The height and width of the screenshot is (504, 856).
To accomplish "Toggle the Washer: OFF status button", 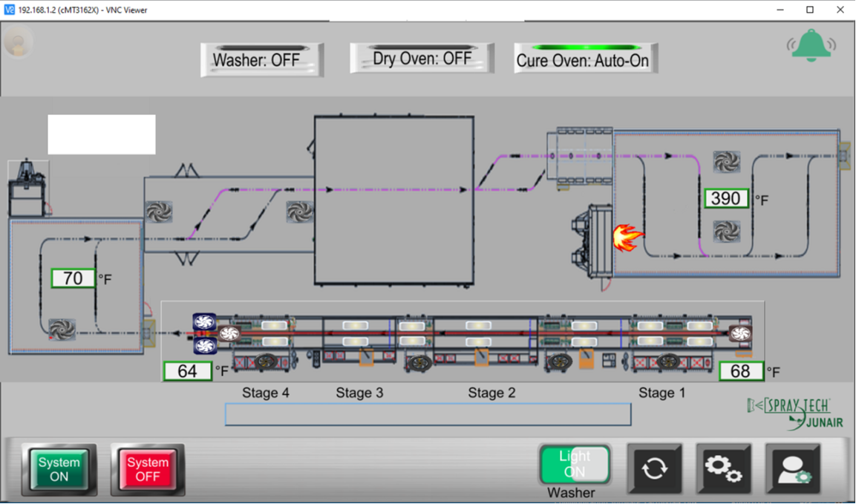I will [x=261, y=59].
